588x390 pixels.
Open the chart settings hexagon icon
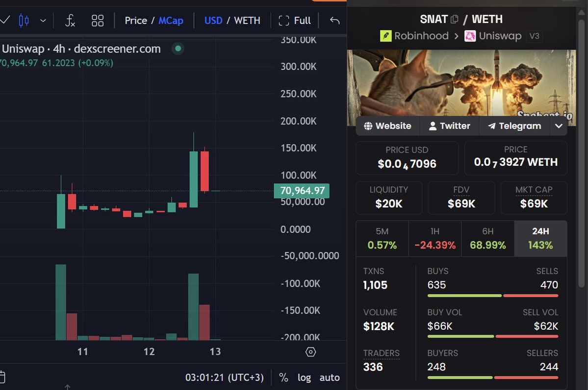coord(311,352)
